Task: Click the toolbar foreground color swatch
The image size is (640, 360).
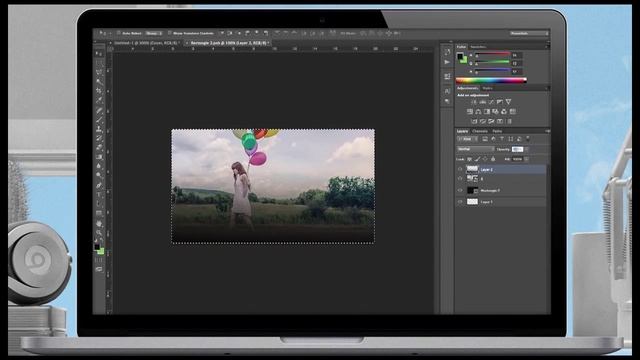Action: [97, 247]
